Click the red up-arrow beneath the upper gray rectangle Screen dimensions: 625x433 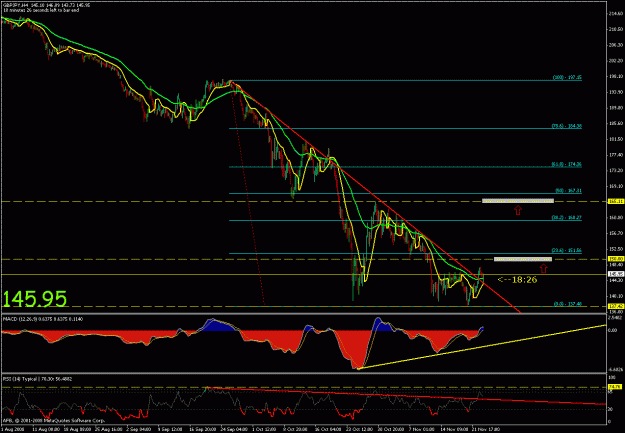[518, 210]
